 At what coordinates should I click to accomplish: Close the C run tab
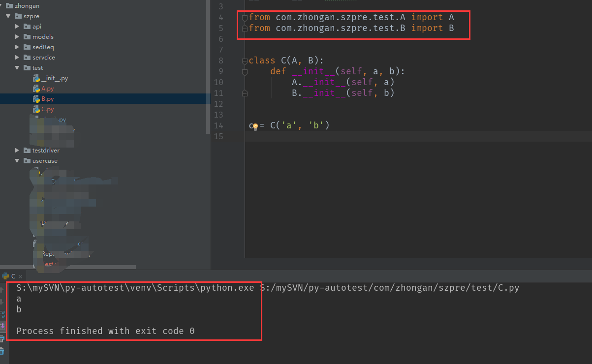(21, 277)
